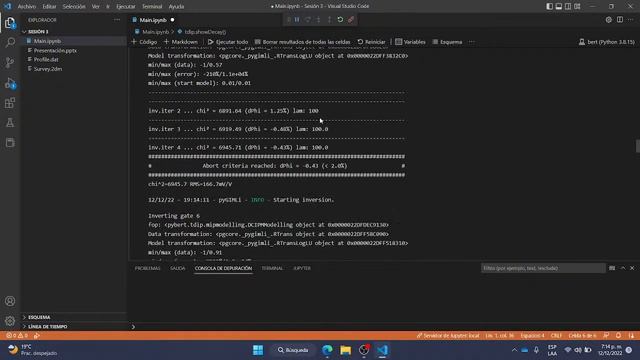This screenshot has height=360, width=640.
Task: Disconnect the debugger
Action: 351,20
